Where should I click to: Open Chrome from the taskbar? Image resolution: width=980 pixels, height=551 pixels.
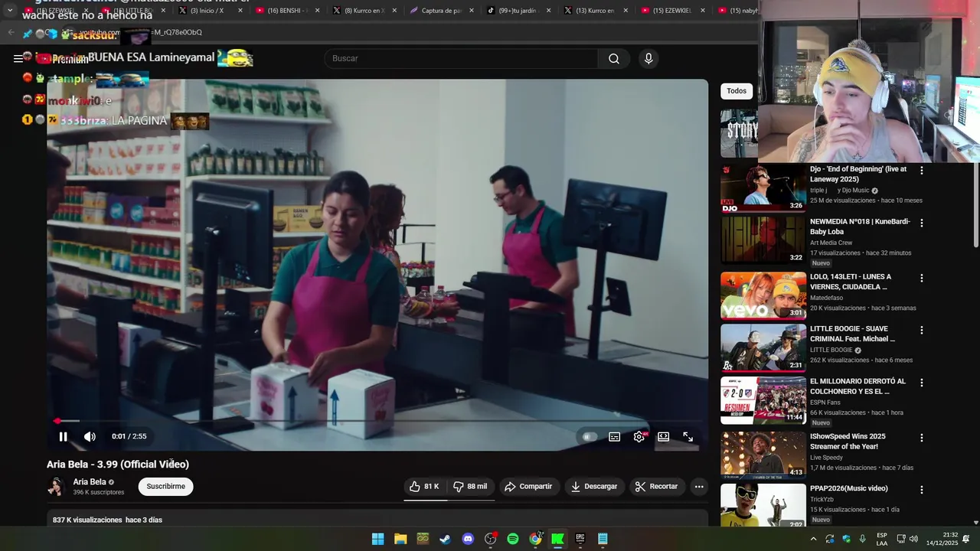coord(535,539)
